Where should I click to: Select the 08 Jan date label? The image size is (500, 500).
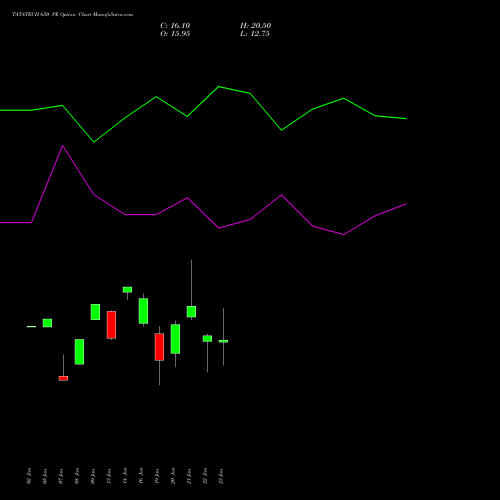coord(77,476)
